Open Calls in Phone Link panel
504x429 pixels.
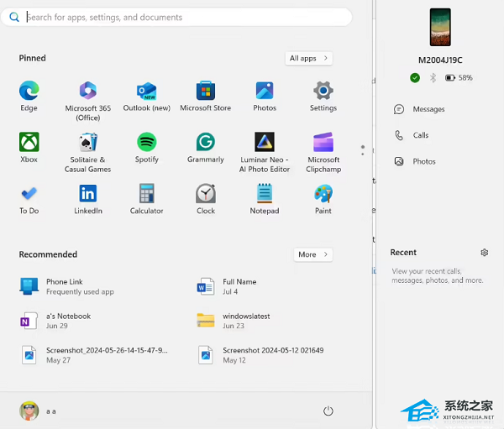[420, 135]
